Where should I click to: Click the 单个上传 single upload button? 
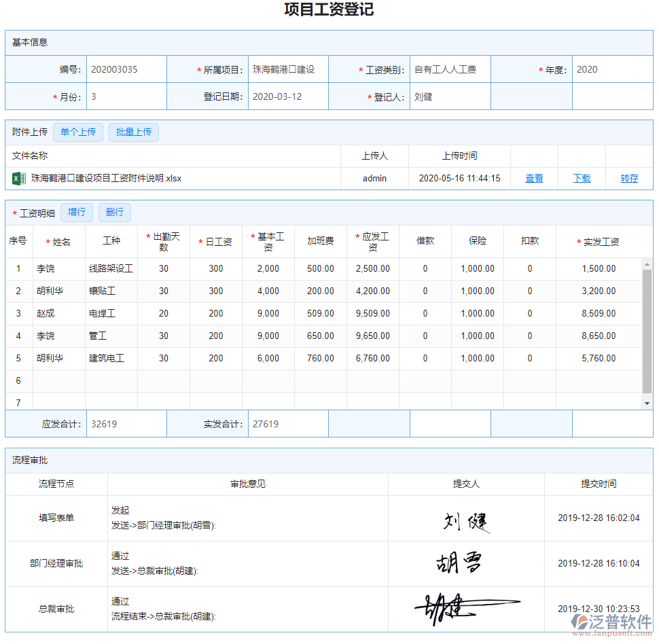click(x=77, y=132)
